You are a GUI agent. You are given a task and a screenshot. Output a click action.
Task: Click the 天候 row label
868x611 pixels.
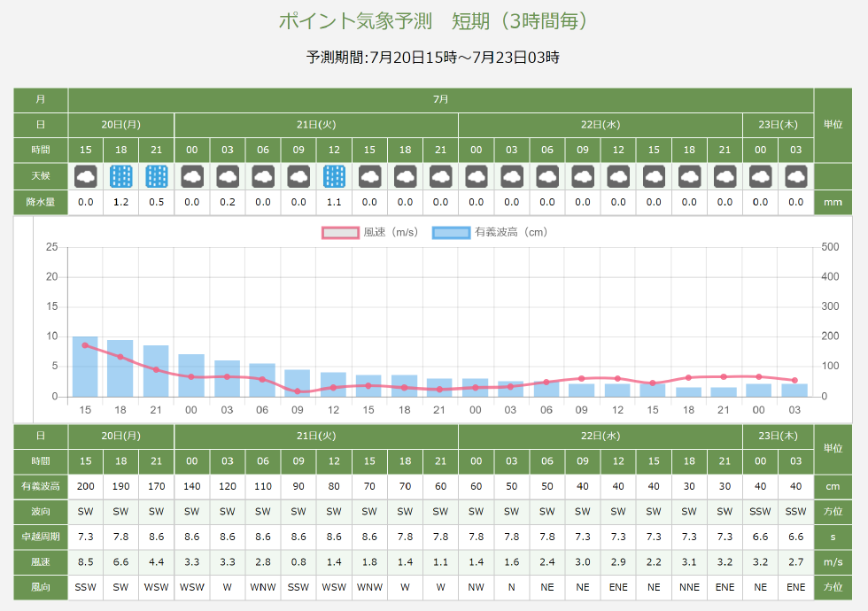tap(41, 176)
